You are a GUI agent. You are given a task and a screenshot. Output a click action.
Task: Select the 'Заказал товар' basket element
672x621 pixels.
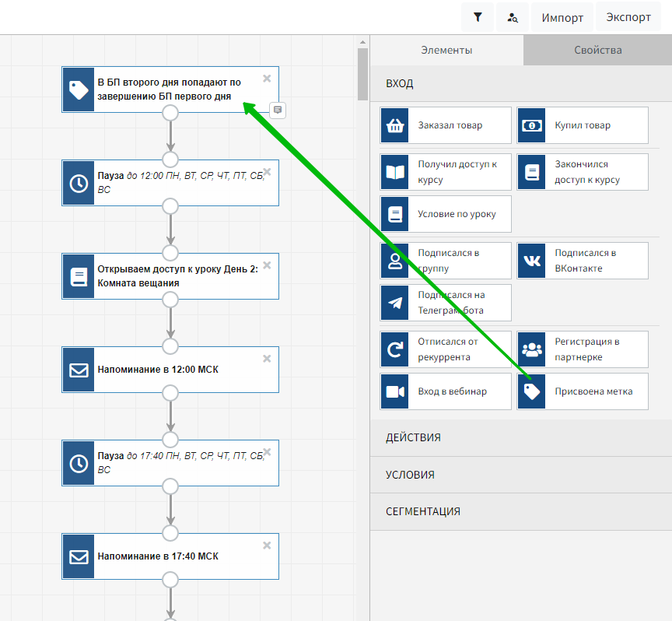[x=446, y=125]
